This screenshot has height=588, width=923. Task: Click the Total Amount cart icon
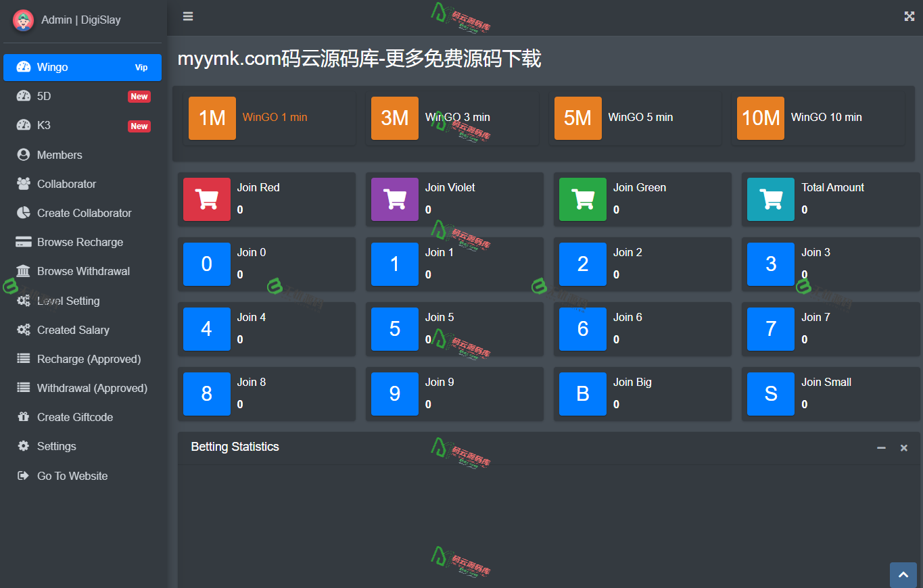click(x=771, y=199)
